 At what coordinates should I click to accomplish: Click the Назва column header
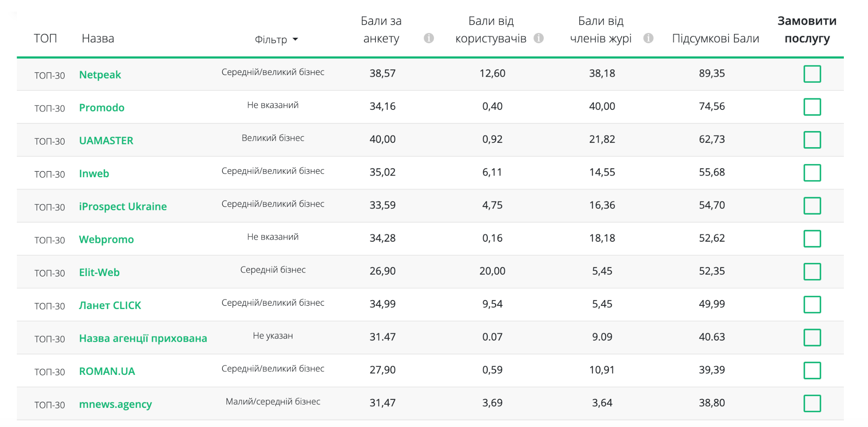(x=98, y=39)
